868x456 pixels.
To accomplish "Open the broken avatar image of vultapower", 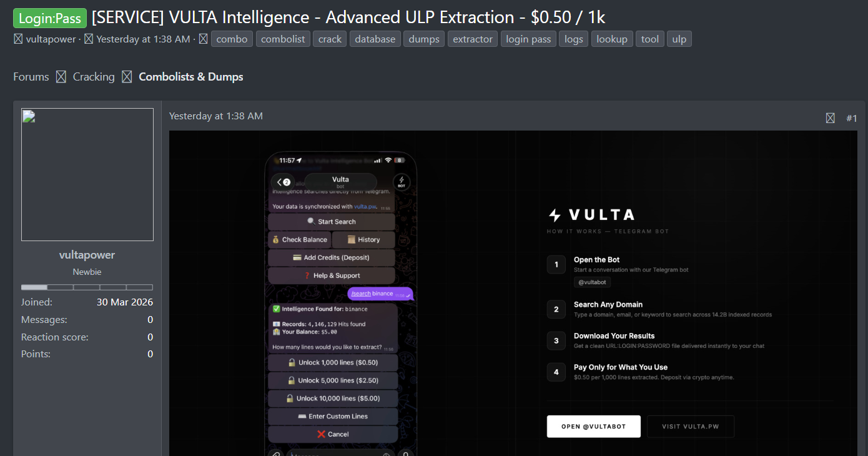I will [x=87, y=175].
